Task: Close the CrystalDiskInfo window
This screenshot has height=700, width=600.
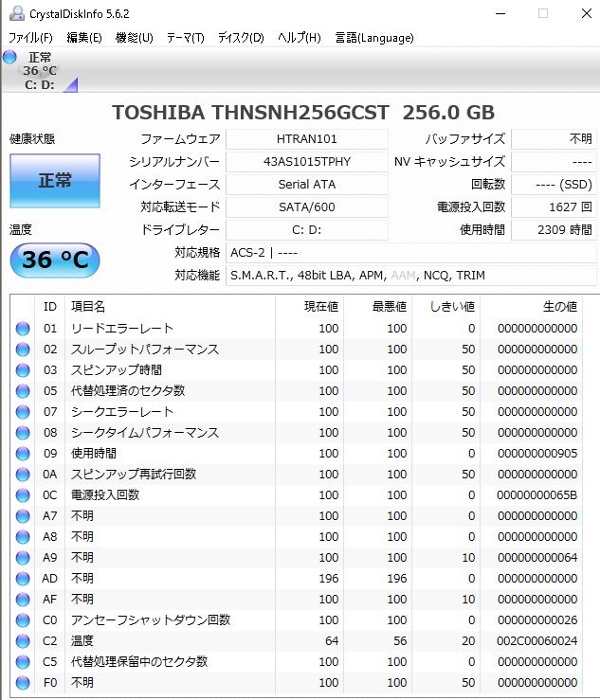Action: coord(587,13)
